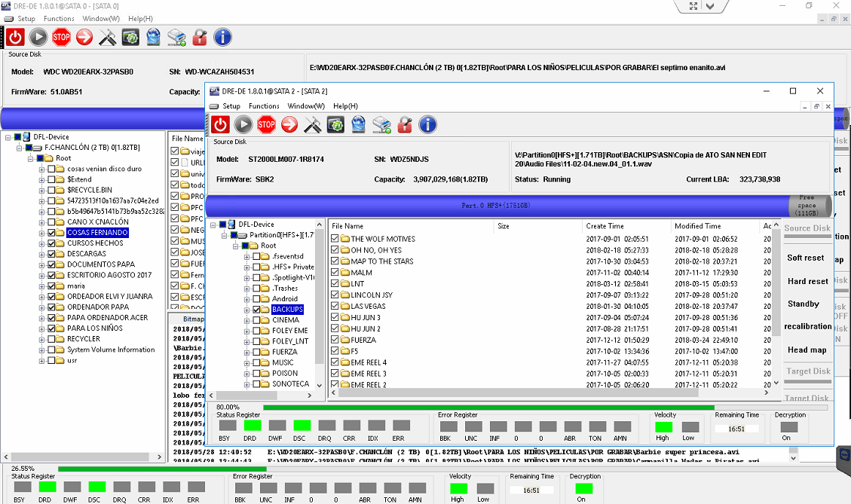Click the Create Time column header
The width and height of the screenshot is (851, 504).
click(x=626, y=226)
